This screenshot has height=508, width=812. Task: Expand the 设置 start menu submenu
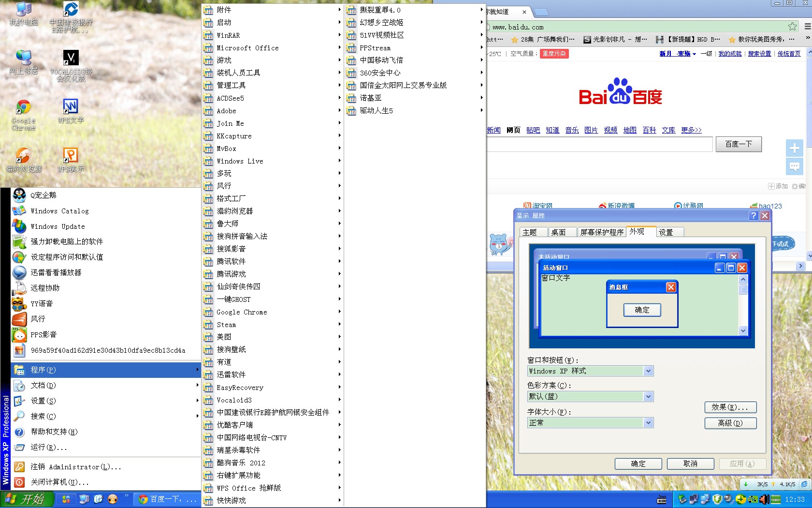pos(105,401)
